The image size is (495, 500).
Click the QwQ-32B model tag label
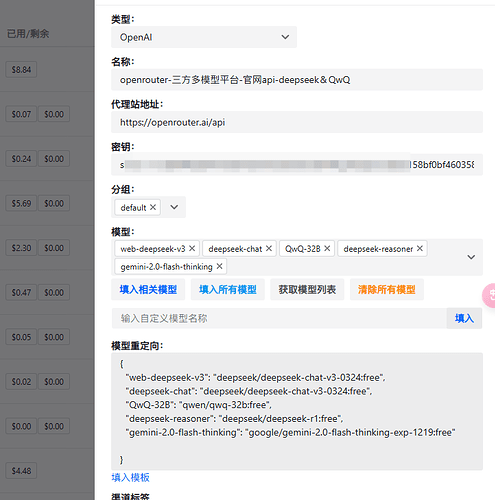click(x=303, y=249)
